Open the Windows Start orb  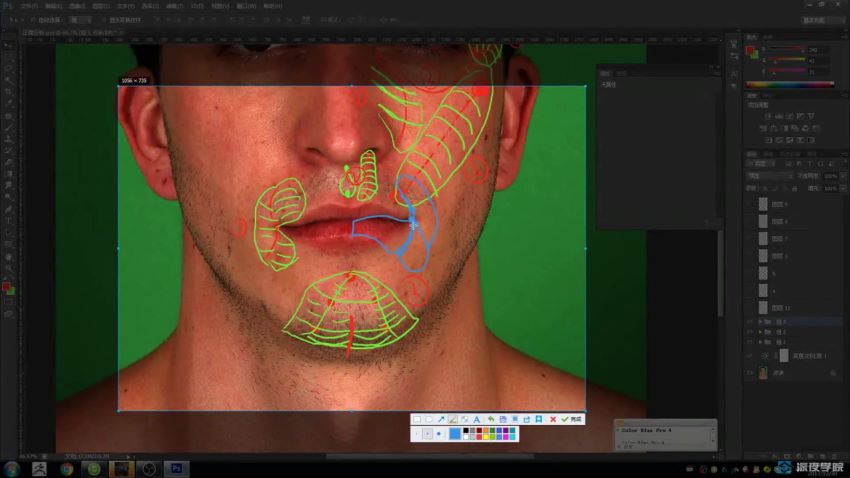tap(11, 469)
